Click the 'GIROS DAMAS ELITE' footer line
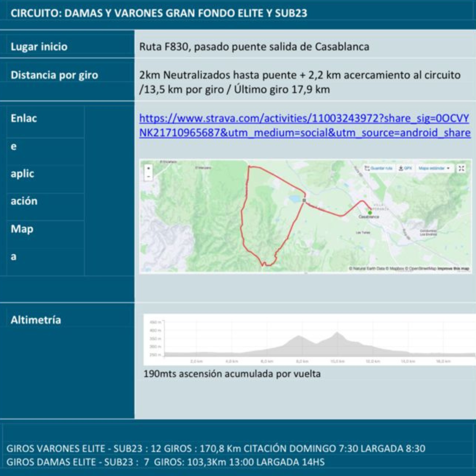This screenshot has width=476, height=476. (166, 462)
